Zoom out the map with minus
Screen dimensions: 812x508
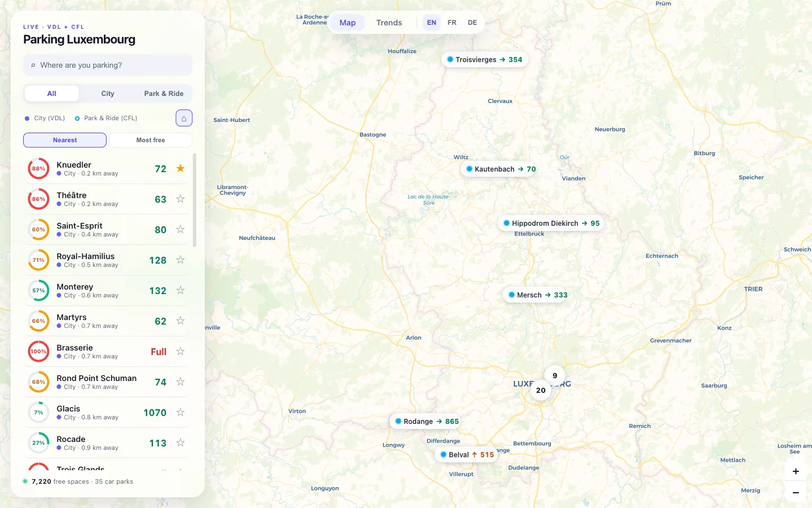point(796,492)
